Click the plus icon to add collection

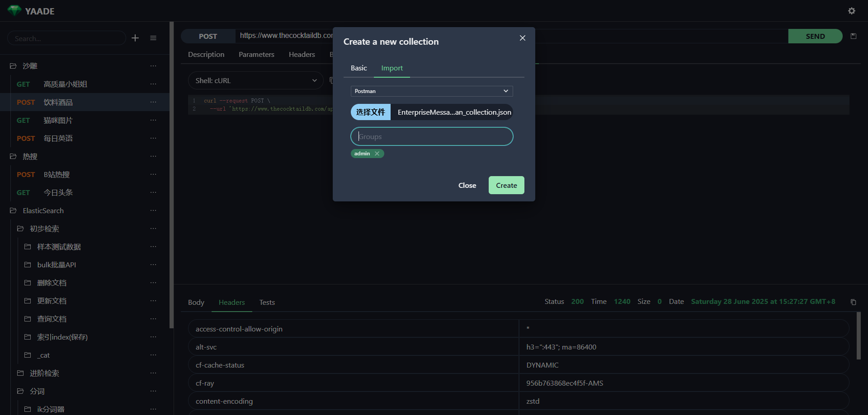(135, 38)
